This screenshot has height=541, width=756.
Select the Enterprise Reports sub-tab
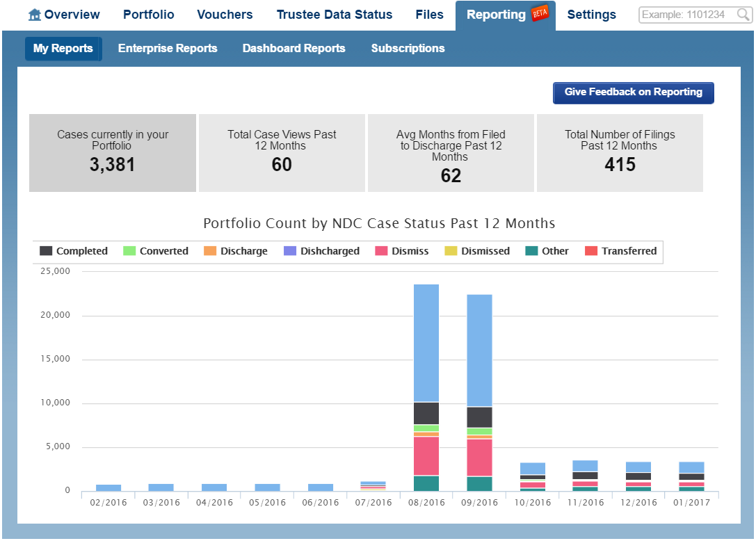coord(168,49)
